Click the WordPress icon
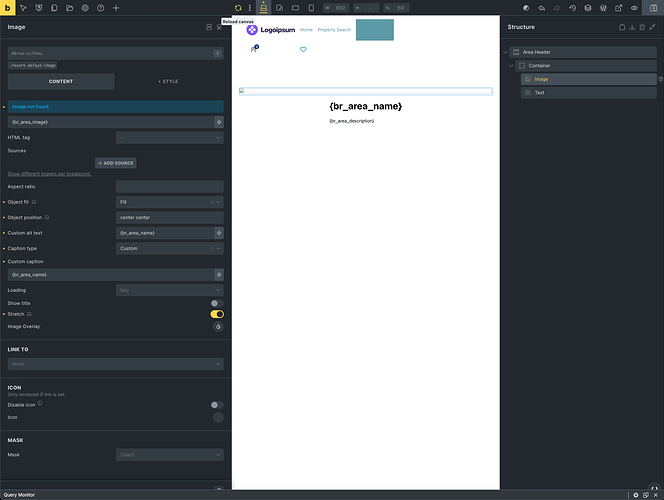Viewport: 664px width, 500px height. pyautogui.click(x=603, y=8)
